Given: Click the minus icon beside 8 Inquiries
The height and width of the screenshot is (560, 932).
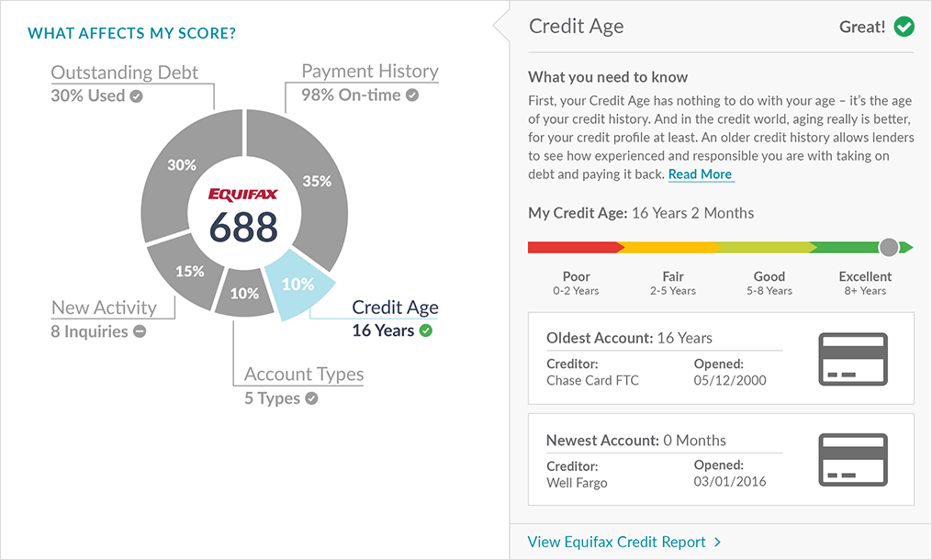Looking at the screenshot, I should click(140, 331).
